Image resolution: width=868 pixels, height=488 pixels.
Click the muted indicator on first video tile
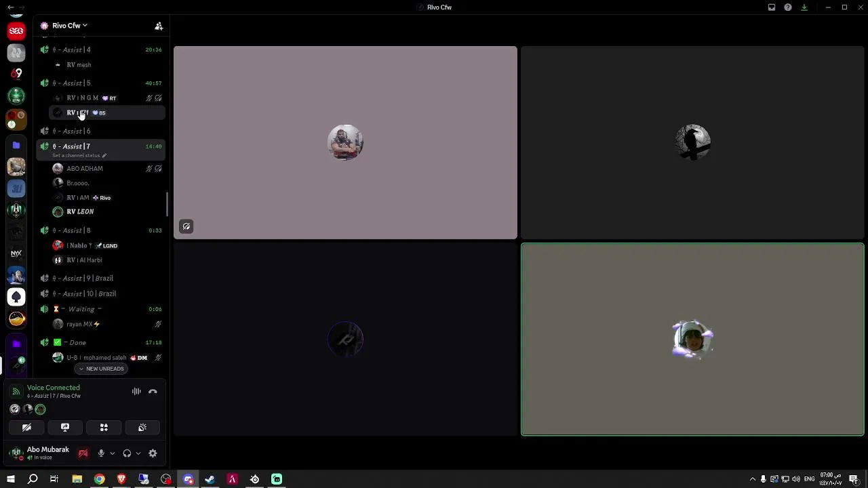point(186,226)
